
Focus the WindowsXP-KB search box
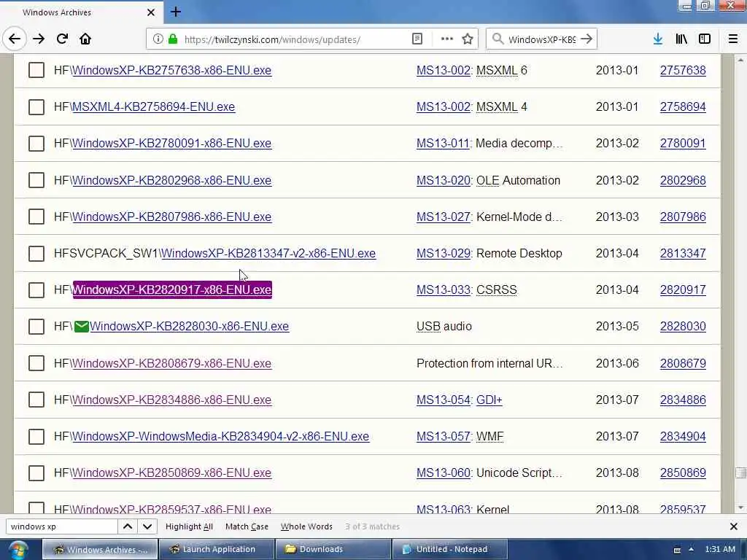(x=542, y=39)
